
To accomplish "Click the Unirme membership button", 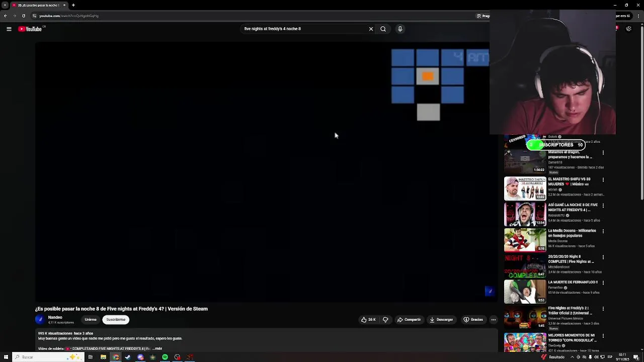I will 91,320.
